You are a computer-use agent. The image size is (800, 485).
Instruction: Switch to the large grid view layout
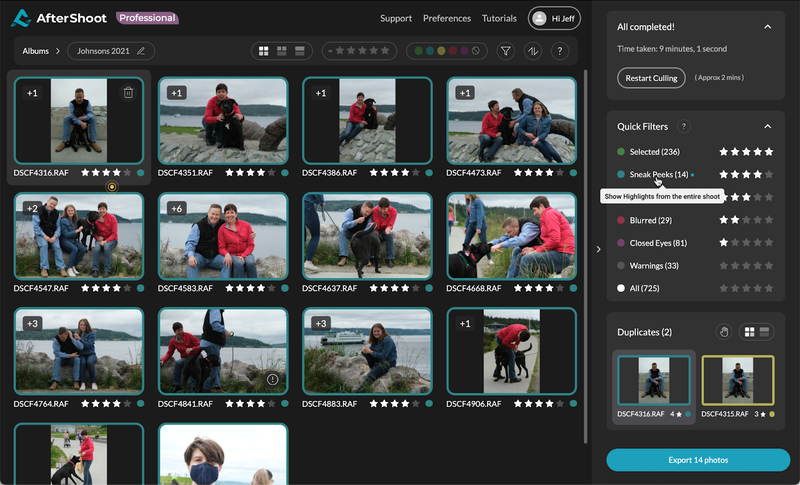(x=264, y=50)
